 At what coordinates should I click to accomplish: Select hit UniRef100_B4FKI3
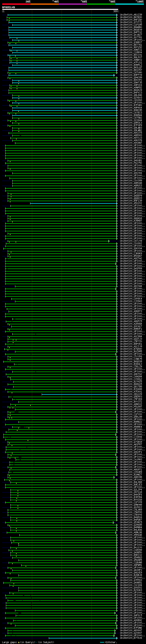[131, 93]
